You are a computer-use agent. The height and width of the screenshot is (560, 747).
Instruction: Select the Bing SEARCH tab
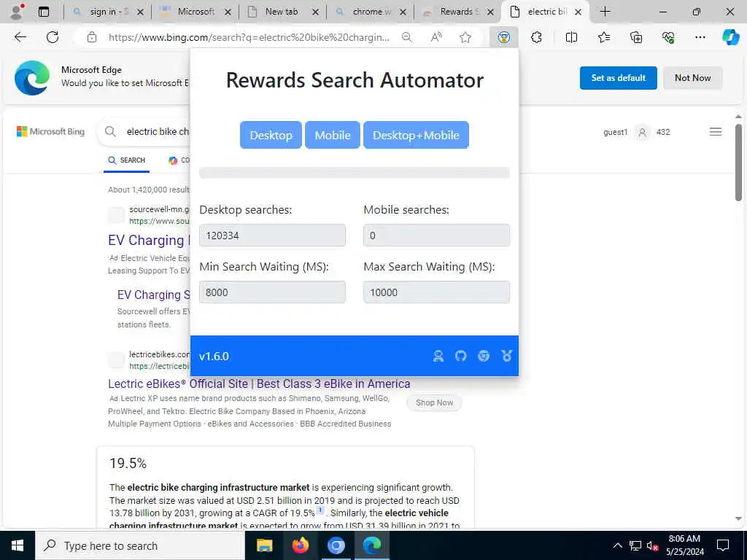coord(126,160)
